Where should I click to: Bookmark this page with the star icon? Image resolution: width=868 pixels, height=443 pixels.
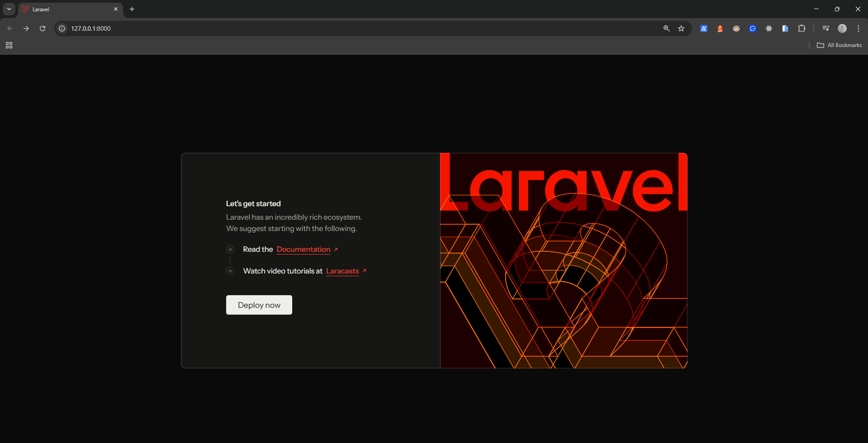click(x=681, y=28)
